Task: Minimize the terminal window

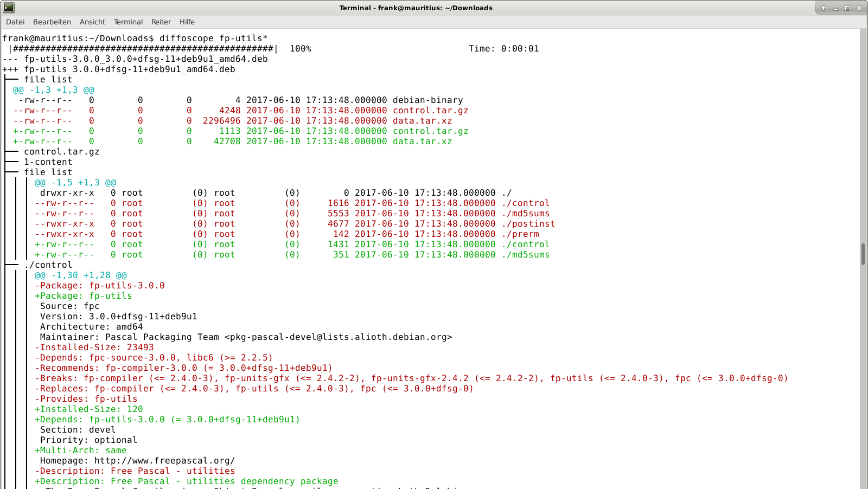Action: tap(836, 8)
